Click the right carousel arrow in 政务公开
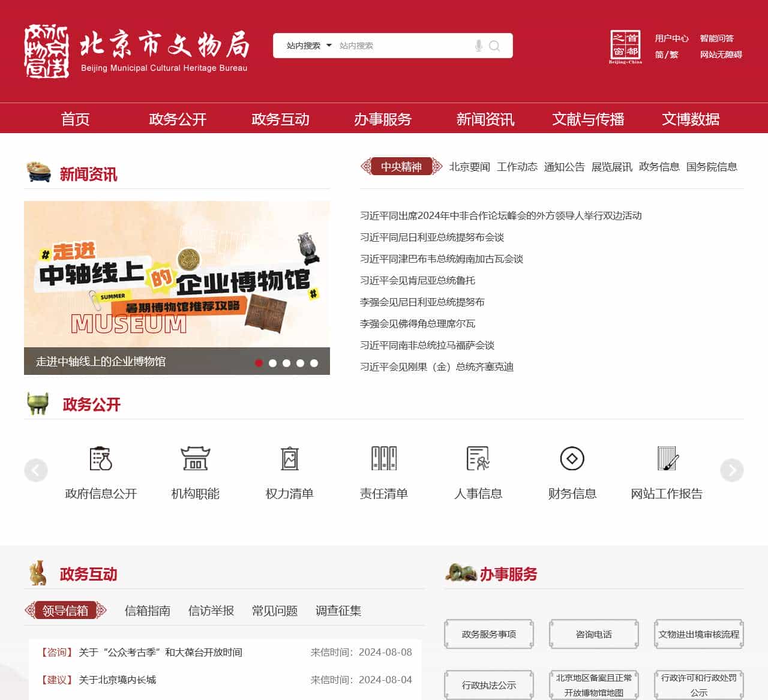The height and width of the screenshot is (700, 768). [732, 470]
